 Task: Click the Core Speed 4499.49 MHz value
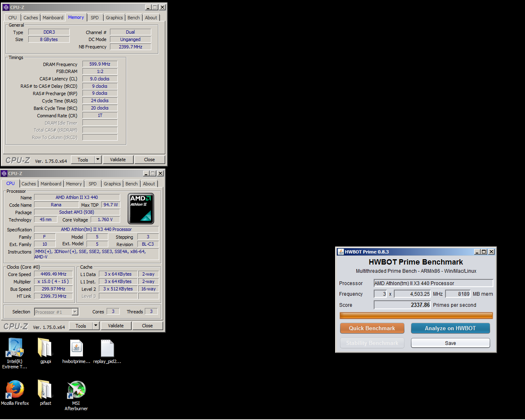click(53, 274)
